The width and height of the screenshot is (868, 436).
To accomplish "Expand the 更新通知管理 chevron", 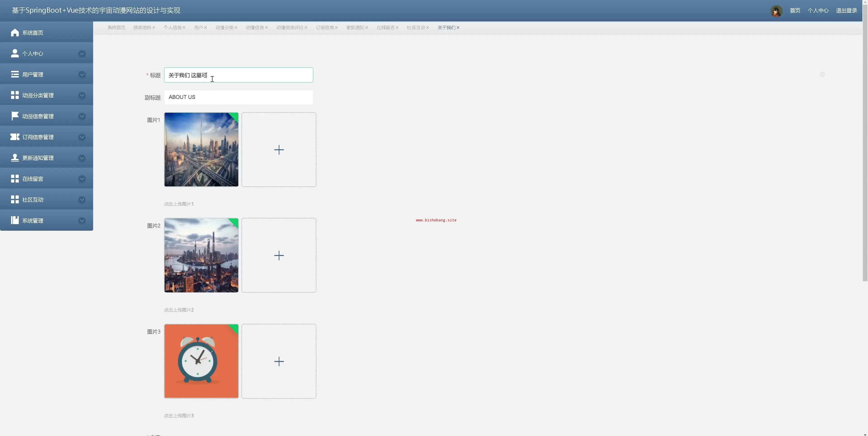I will (x=82, y=158).
